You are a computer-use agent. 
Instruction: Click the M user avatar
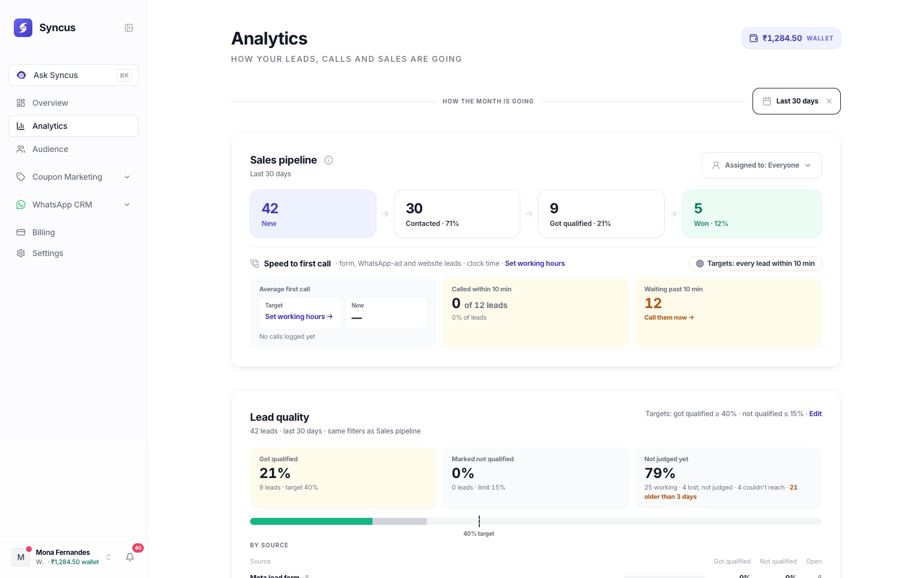[x=21, y=557]
